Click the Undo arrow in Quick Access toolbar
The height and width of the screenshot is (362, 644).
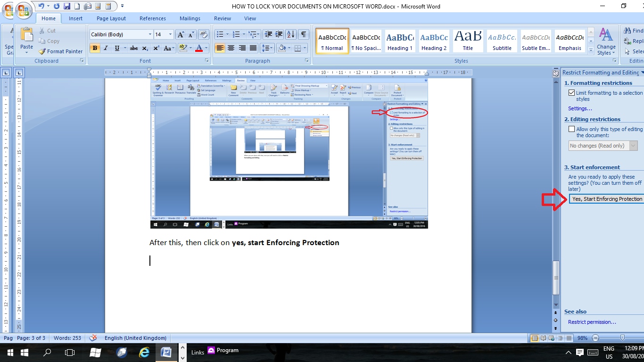[x=41, y=6]
